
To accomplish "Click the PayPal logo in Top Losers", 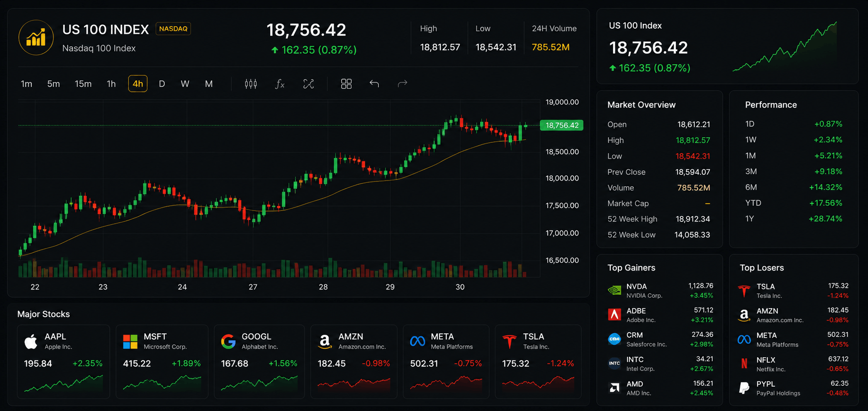I will pos(744,388).
